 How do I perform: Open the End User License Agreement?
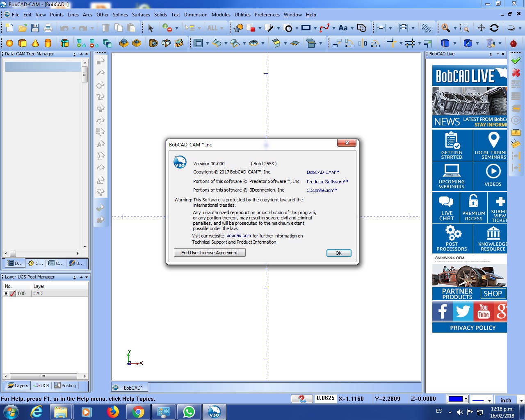(210, 253)
